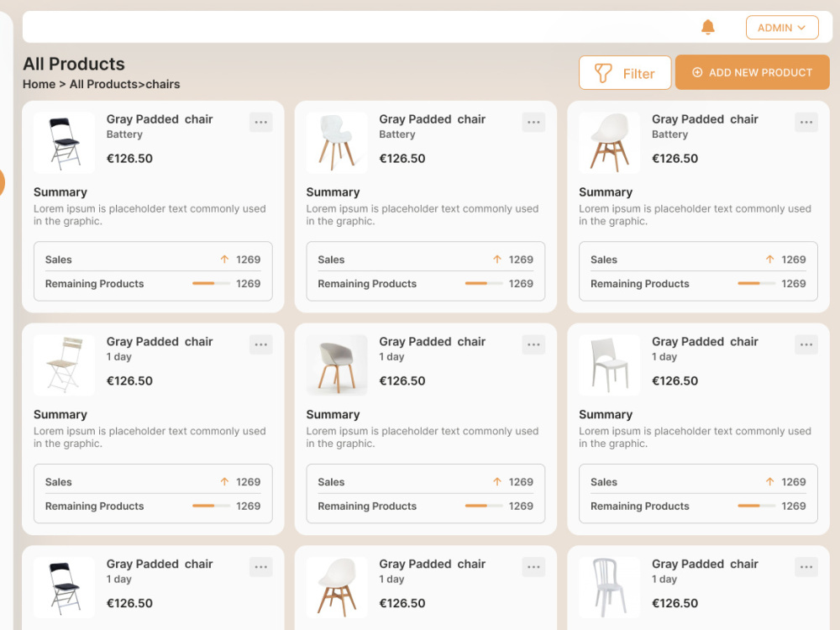Click Remaining Products progress bar on white plastic armless chair card

[x=757, y=506]
